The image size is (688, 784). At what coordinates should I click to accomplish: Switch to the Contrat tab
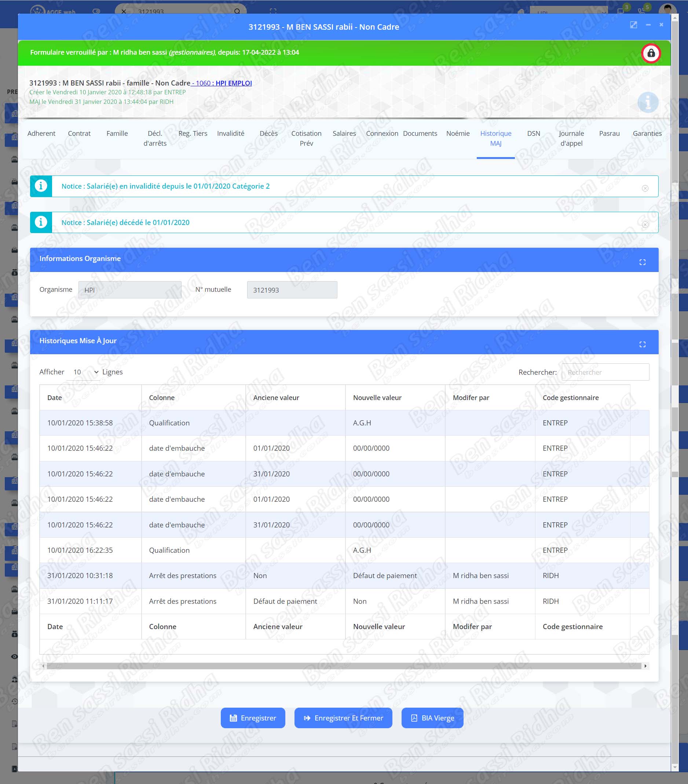pyautogui.click(x=79, y=134)
